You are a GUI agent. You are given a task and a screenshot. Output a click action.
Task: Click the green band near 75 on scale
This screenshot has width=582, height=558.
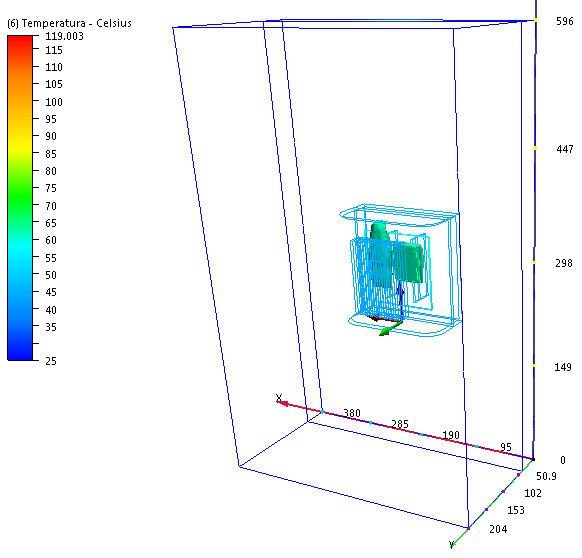tap(20, 188)
